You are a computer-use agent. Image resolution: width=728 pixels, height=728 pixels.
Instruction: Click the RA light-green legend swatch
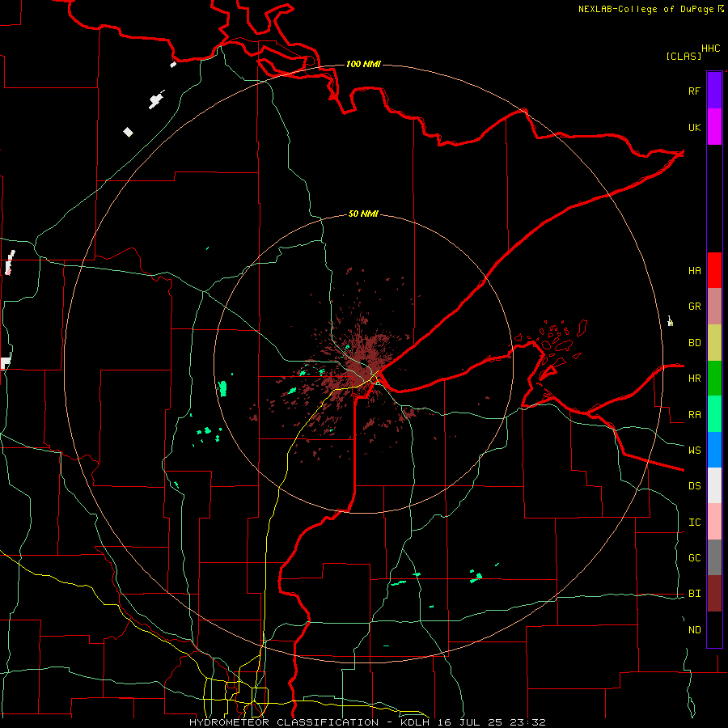[714, 414]
